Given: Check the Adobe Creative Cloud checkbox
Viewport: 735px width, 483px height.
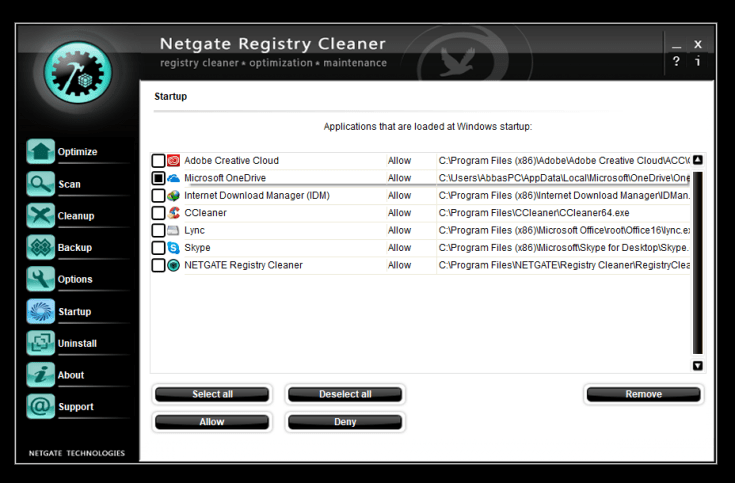Looking at the screenshot, I should [x=158, y=160].
